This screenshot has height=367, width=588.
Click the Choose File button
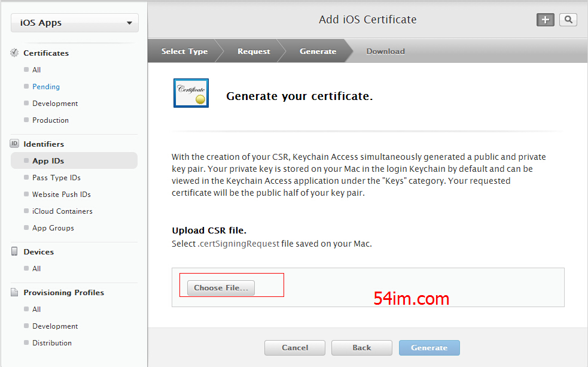coord(221,288)
